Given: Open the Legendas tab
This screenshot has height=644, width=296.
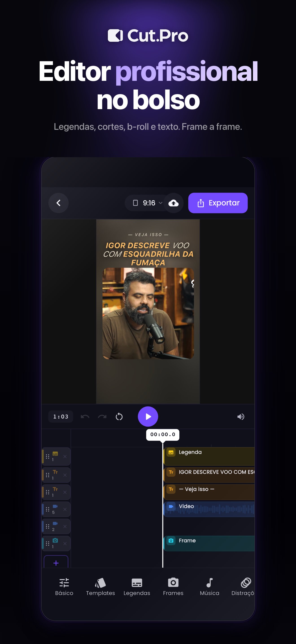Looking at the screenshot, I should [x=137, y=587].
